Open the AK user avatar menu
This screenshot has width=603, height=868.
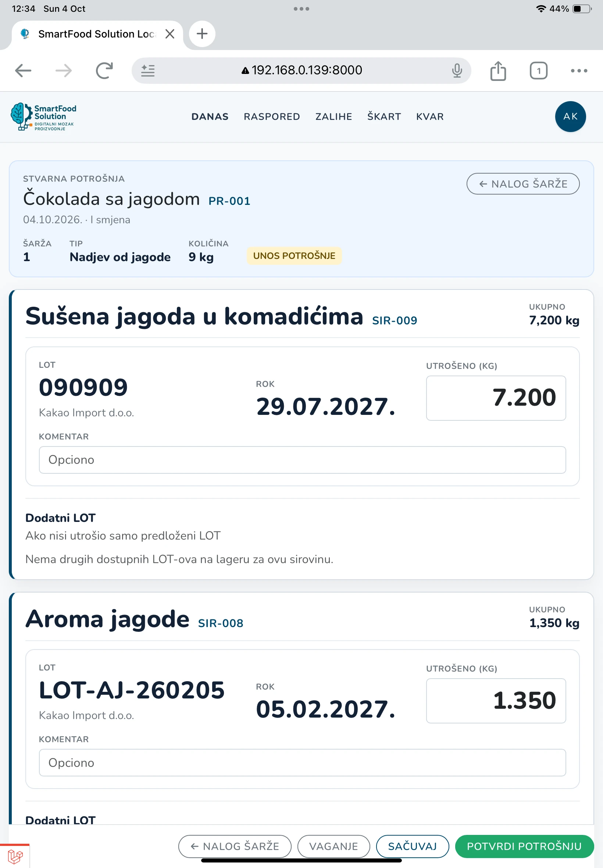tap(570, 116)
